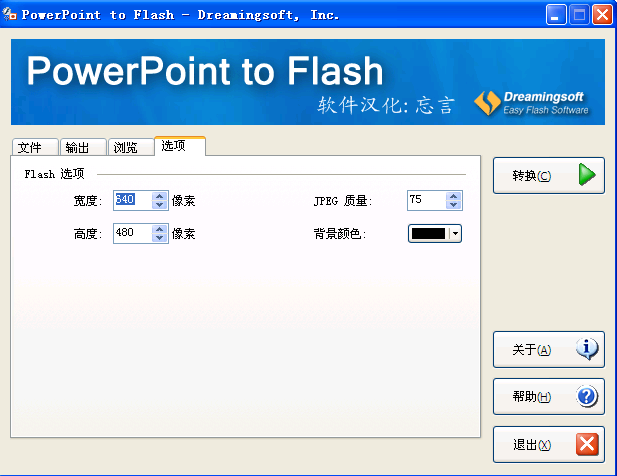The image size is (617, 476).
Task: Click 像素 unit next to 宽度
Action: 183,201
